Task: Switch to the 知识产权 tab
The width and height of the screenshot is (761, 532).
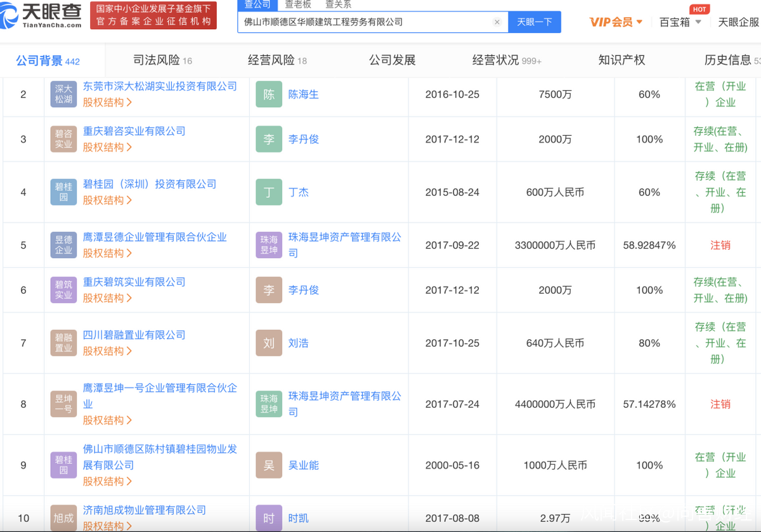Action: [x=621, y=60]
